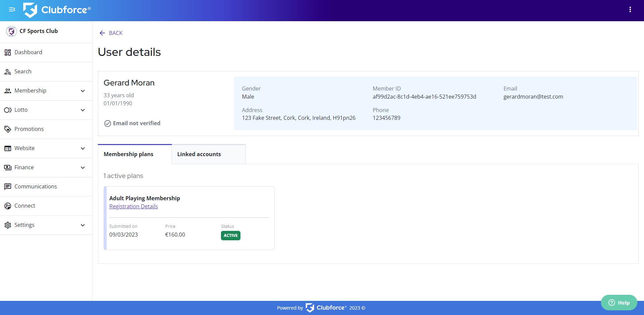This screenshot has height=315, width=644.
Task: Click the Dashboard grid icon in sidebar
Action: (x=8, y=53)
